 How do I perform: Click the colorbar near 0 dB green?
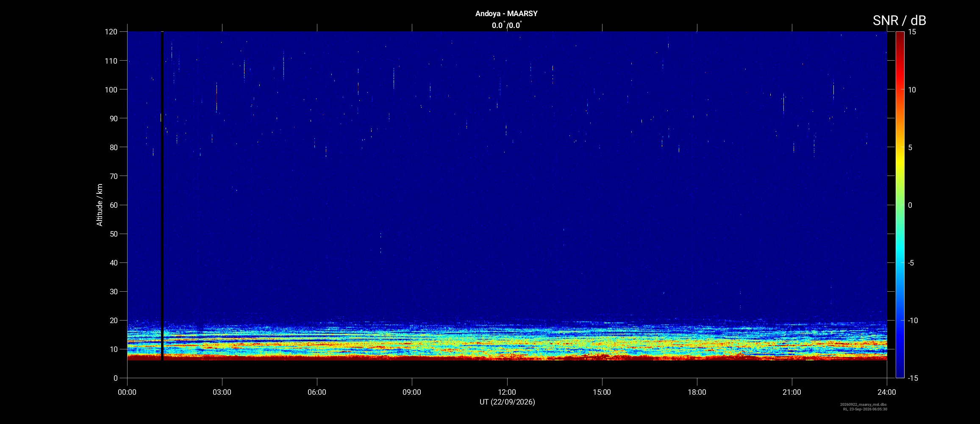(x=900, y=205)
